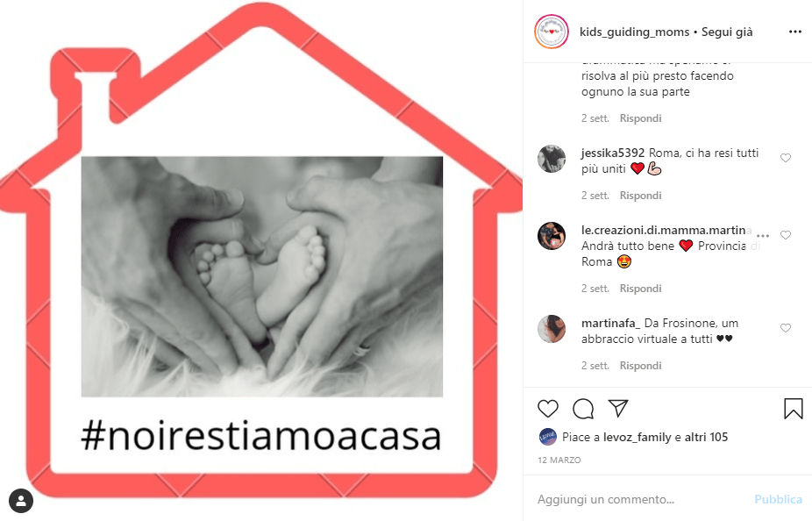The height and width of the screenshot is (521, 812).
Task: Like le.creazioni.di.mamma.martina's comment
Action: click(x=786, y=234)
